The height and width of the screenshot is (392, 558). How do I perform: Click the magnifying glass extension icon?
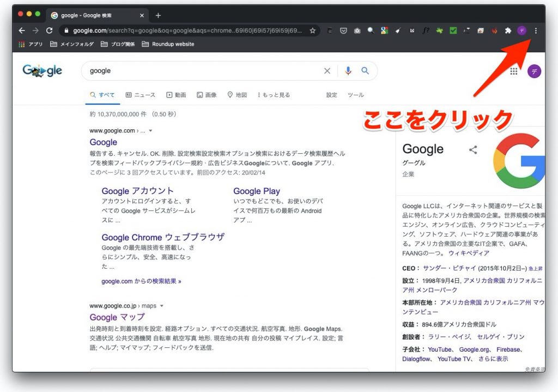[x=371, y=31]
